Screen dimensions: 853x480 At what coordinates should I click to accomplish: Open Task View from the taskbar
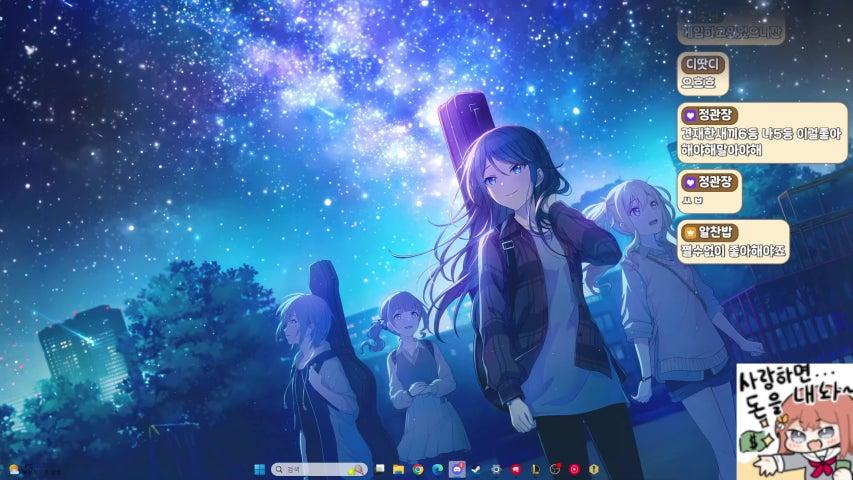coord(380,469)
